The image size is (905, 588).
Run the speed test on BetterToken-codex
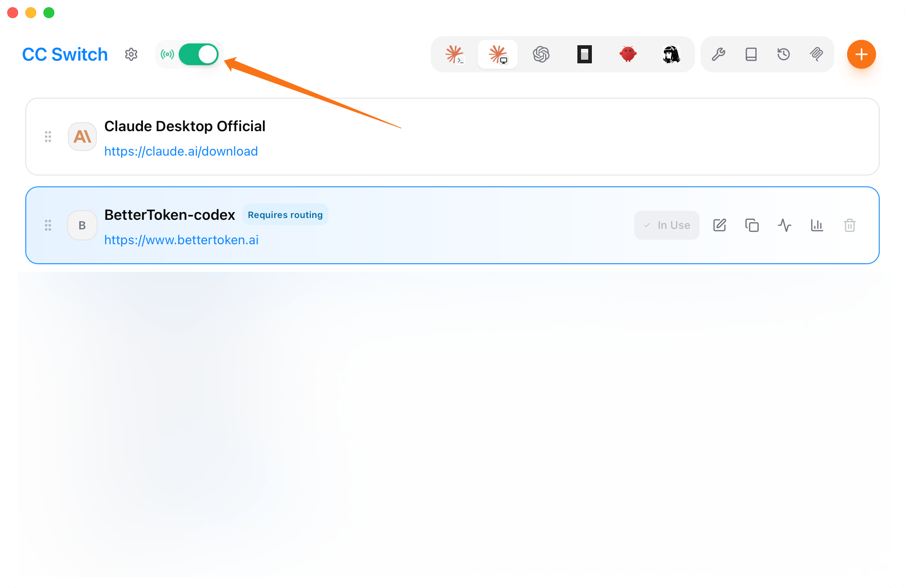click(x=785, y=225)
